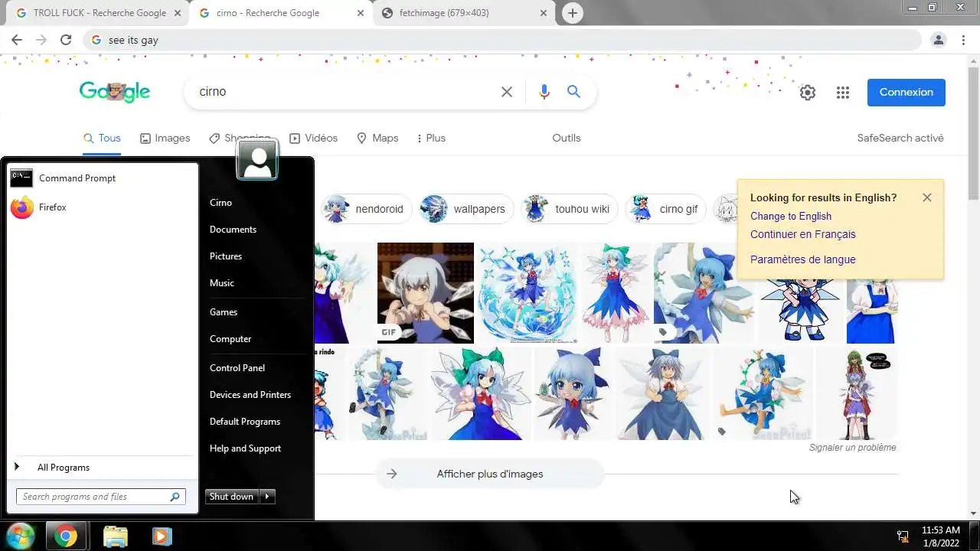Viewport: 980px width, 551px height.
Task: Open File Explorer from the taskbar
Action: 115,536
